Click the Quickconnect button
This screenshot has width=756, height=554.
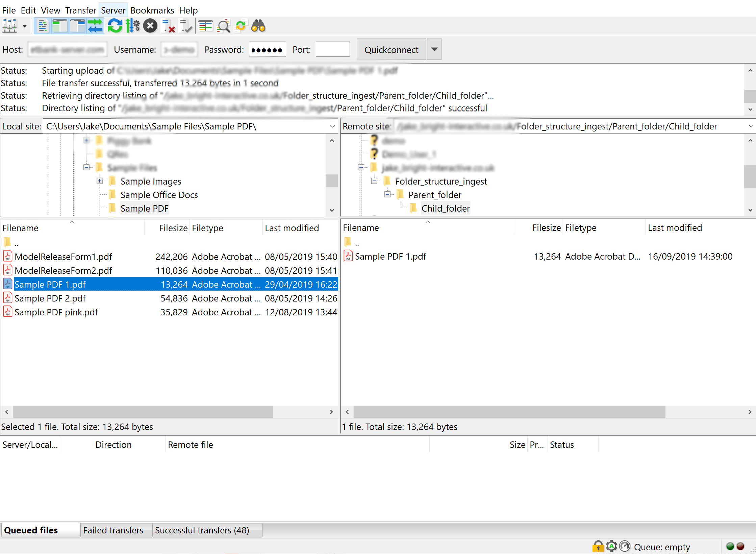[x=391, y=50]
